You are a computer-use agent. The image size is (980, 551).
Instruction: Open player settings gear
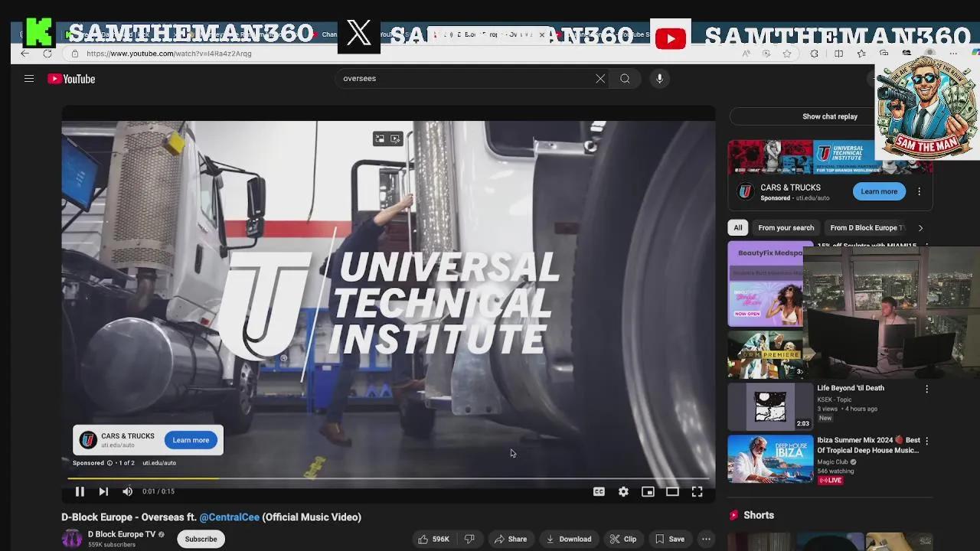(623, 491)
